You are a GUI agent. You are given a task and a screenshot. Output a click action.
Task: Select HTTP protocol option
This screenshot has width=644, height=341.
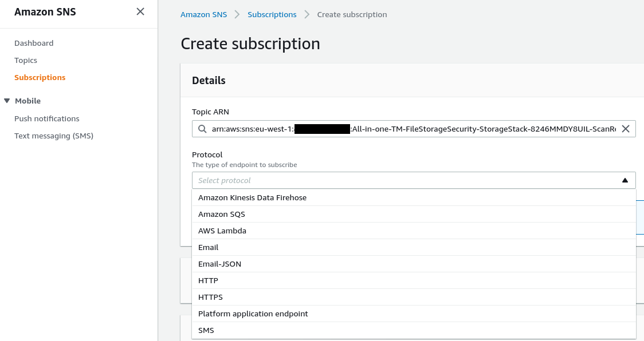click(x=414, y=281)
